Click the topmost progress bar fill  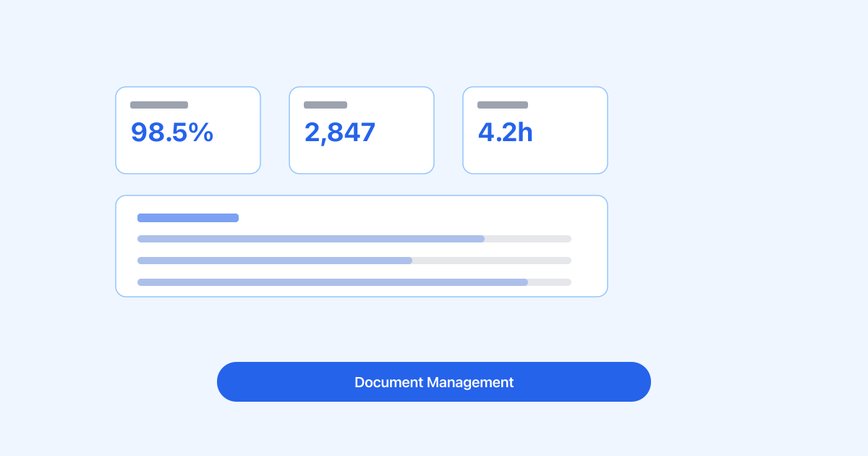[x=311, y=239]
